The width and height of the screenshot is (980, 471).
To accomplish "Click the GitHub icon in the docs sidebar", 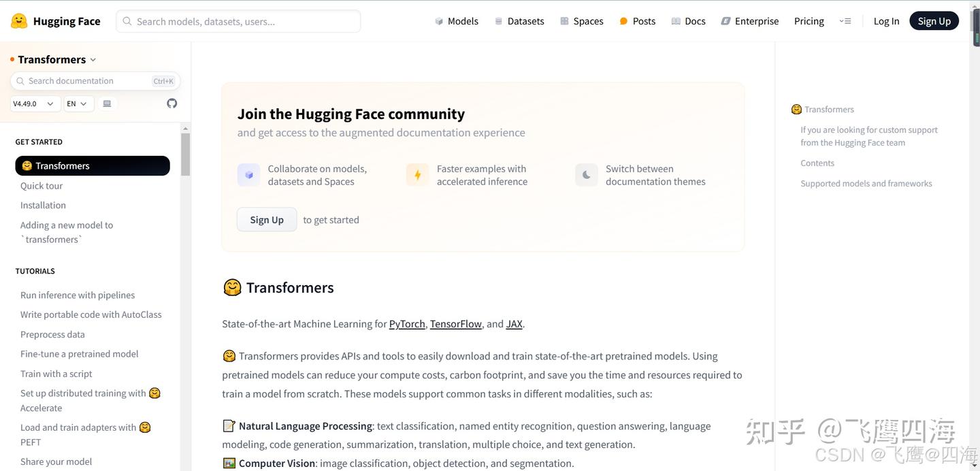I will 171,103.
